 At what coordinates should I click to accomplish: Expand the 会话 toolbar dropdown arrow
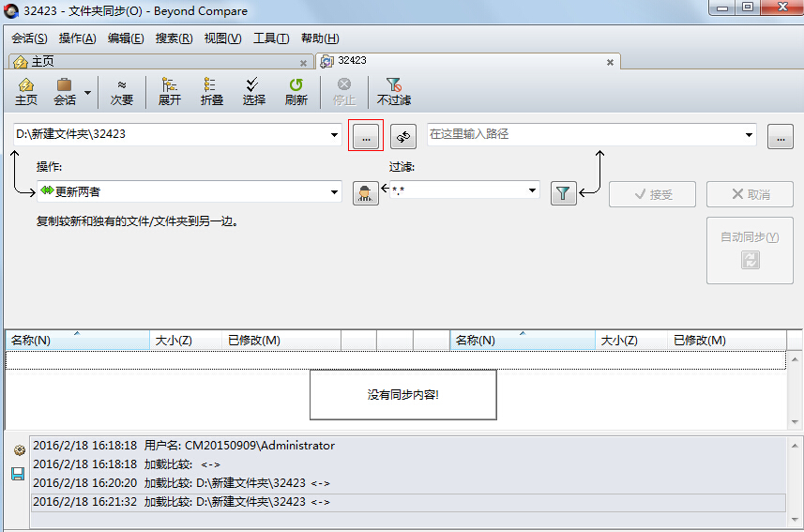point(87,92)
